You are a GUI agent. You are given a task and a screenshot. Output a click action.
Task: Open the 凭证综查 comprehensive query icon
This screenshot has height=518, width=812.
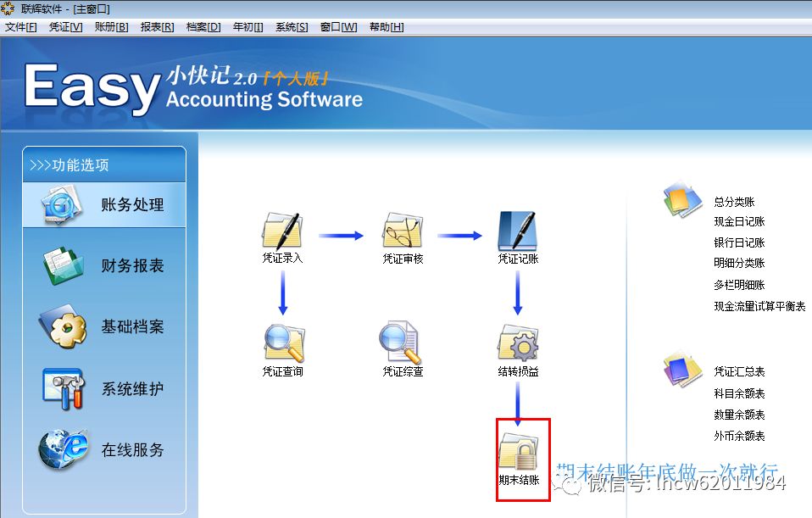pyautogui.click(x=399, y=343)
